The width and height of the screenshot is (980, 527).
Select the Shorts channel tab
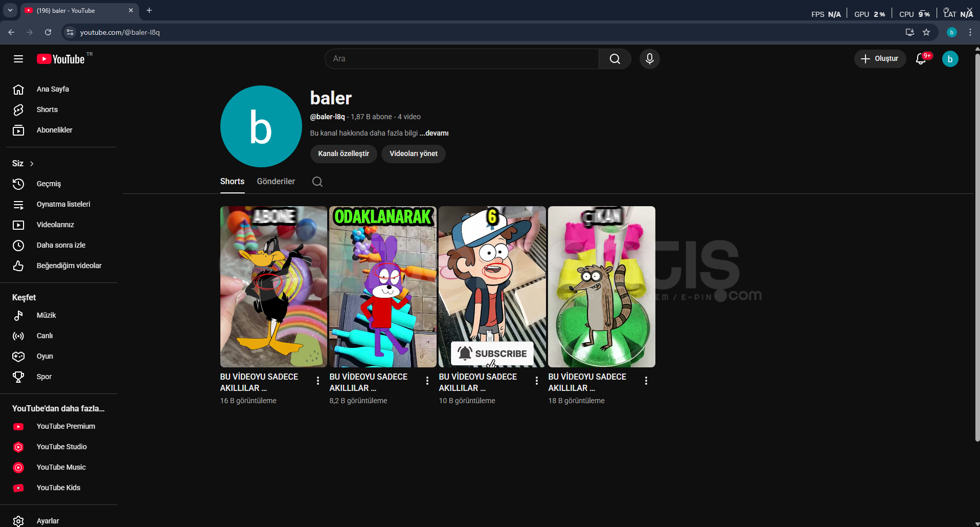tap(232, 182)
